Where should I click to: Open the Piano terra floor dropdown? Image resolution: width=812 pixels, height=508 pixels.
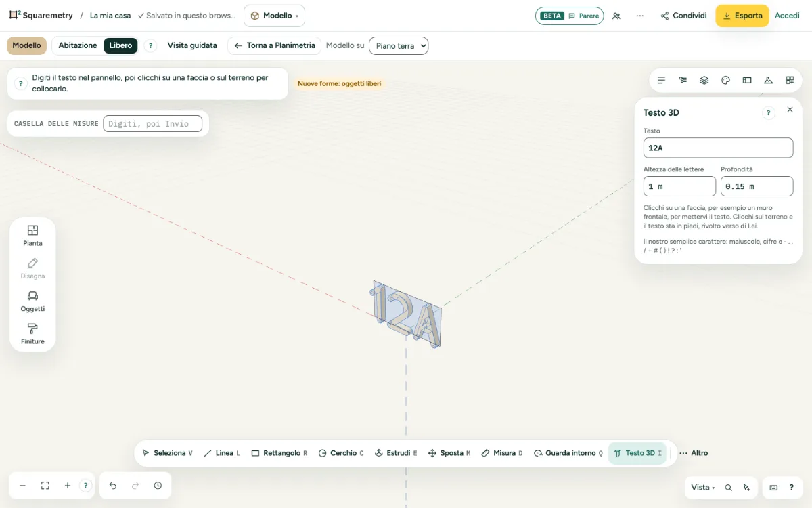[x=399, y=46]
